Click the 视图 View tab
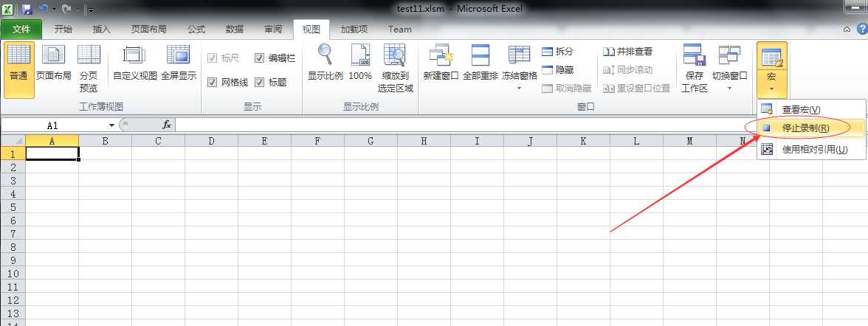This screenshot has width=868, height=326. [311, 30]
